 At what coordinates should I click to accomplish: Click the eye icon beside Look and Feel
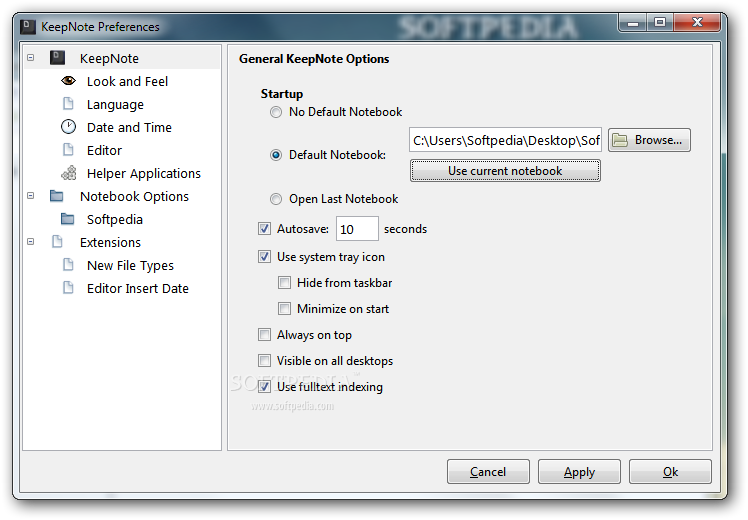coord(68,81)
